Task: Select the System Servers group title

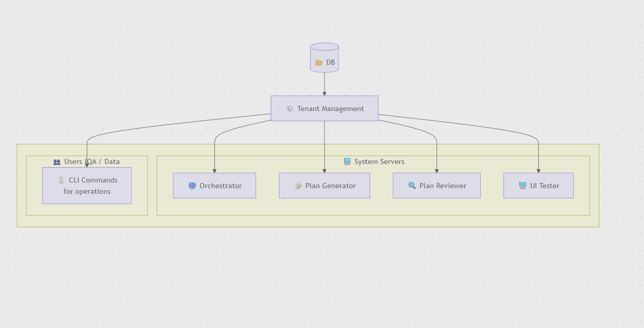Action: point(379,161)
